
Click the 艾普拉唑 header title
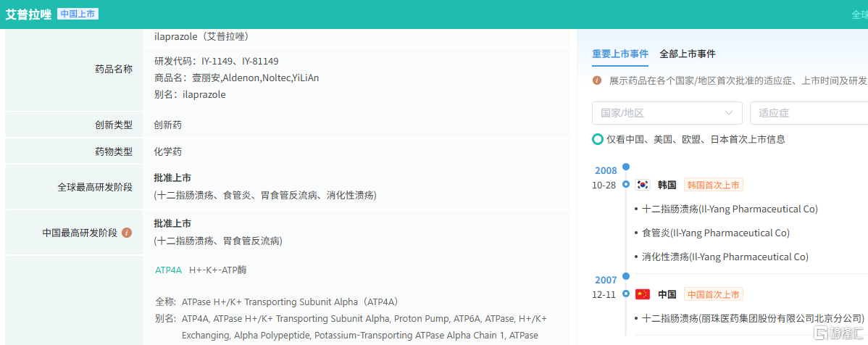[x=28, y=14]
